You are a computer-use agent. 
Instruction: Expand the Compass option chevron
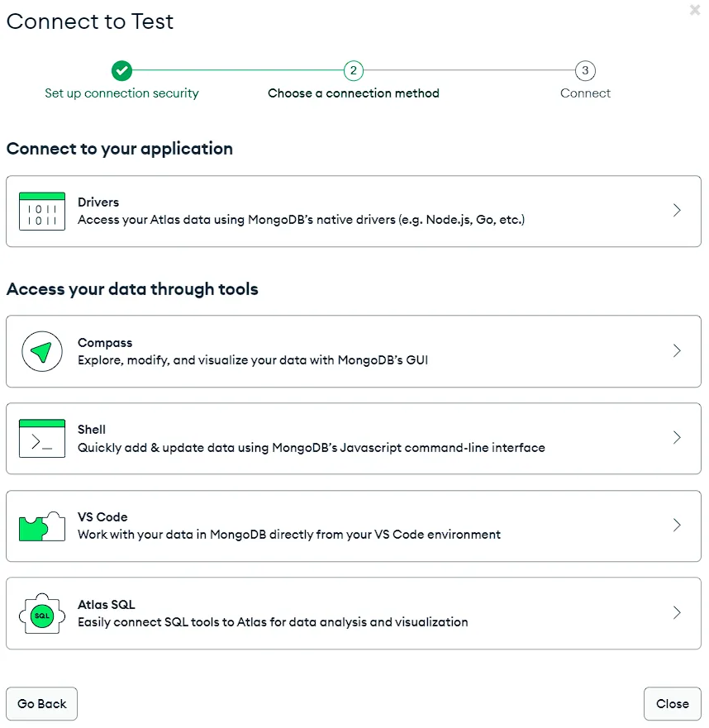point(677,351)
